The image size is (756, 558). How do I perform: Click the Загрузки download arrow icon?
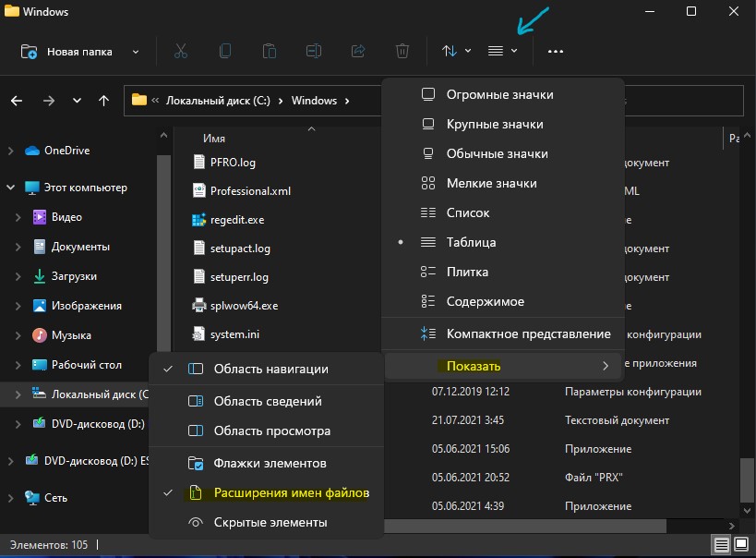pyautogui.click(x=40, y=276)
